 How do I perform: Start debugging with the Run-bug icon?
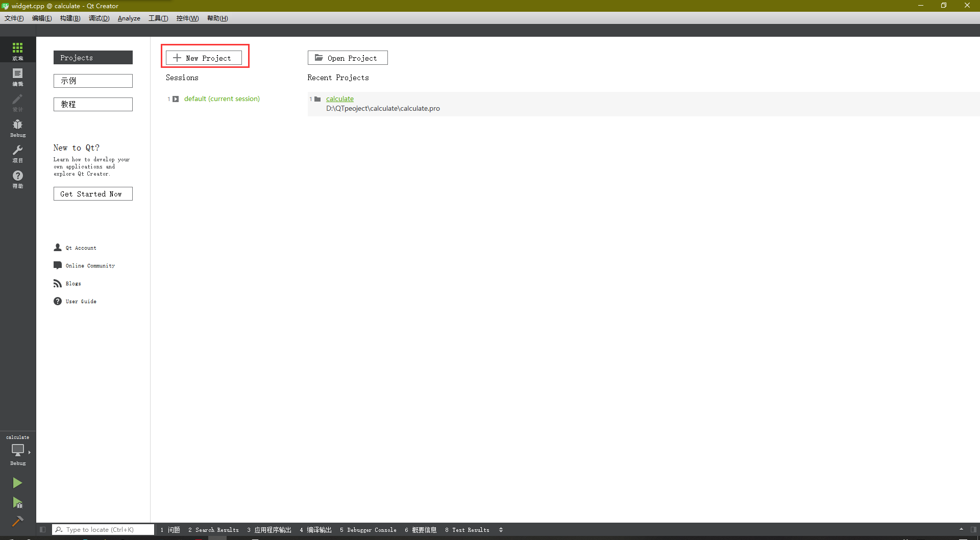pos(17,503)
